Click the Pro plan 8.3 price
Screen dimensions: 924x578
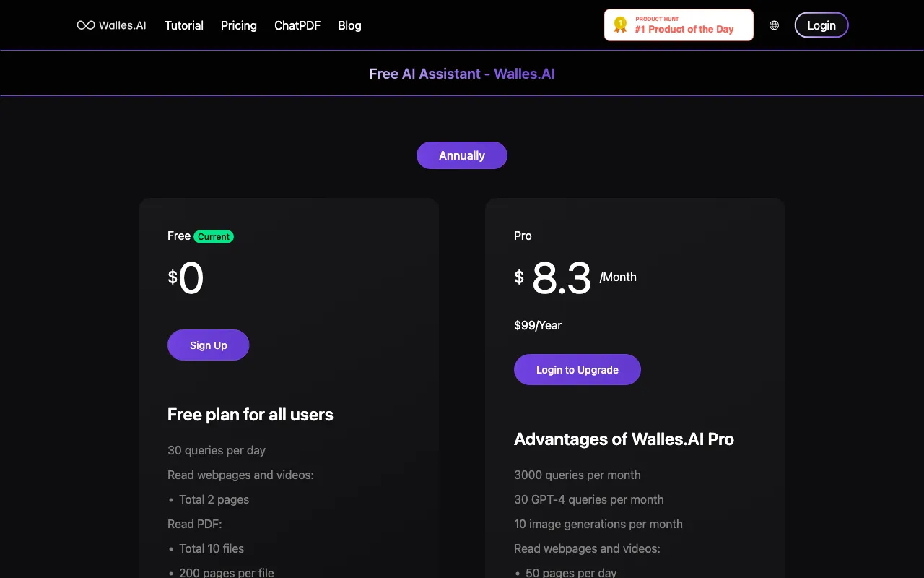coord(562,278)
